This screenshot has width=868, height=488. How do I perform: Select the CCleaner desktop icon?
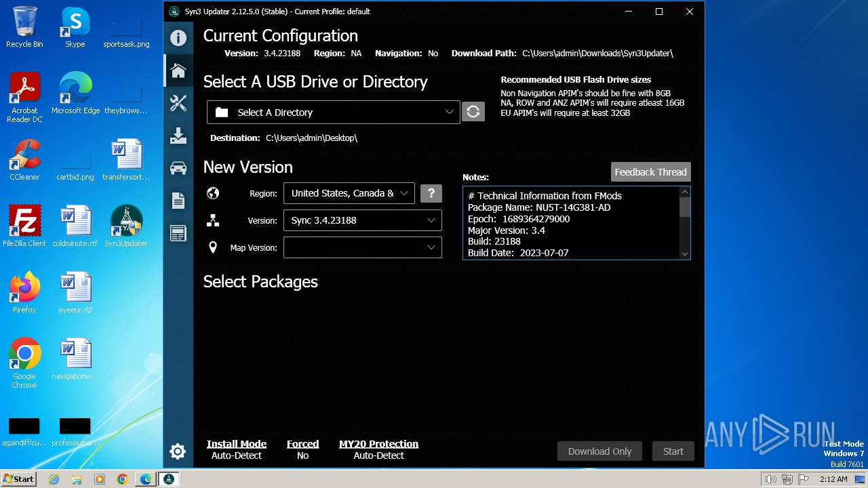coord(24,160)
